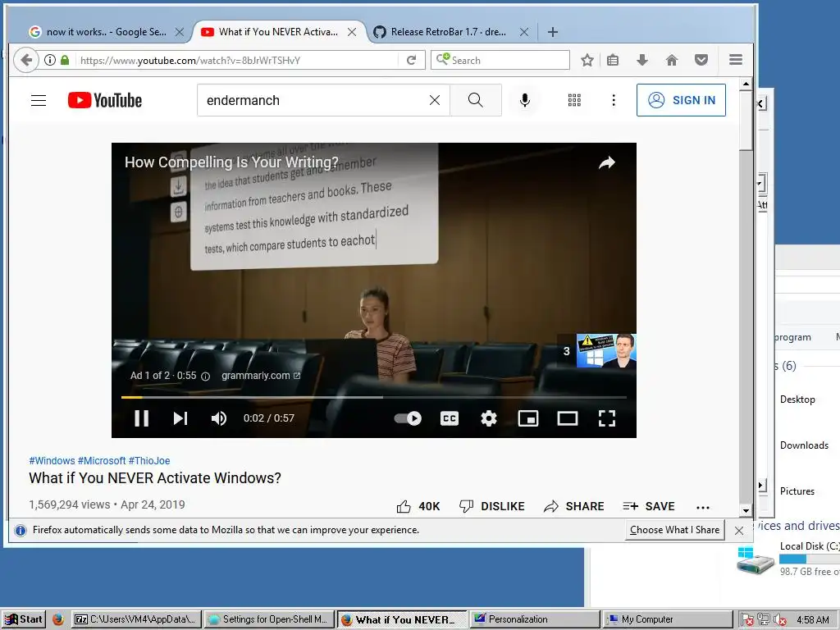Click the SHARE button below video

573,506
